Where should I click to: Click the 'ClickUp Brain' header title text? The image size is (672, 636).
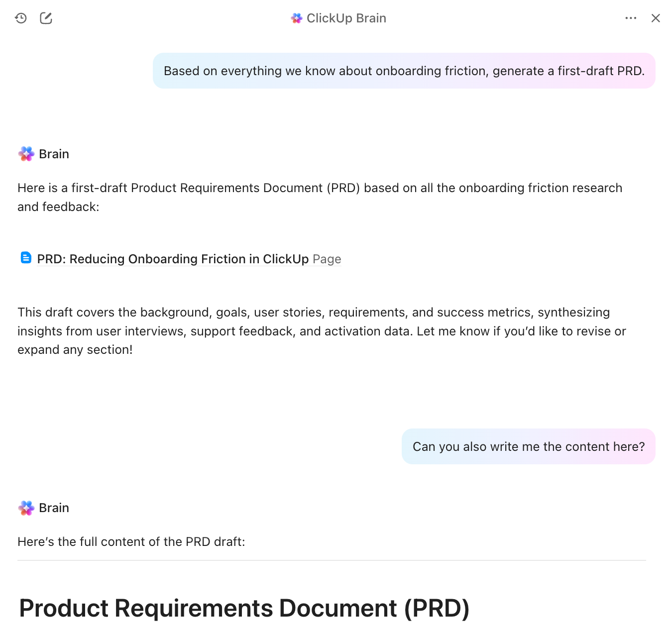[x=346, y=18]
